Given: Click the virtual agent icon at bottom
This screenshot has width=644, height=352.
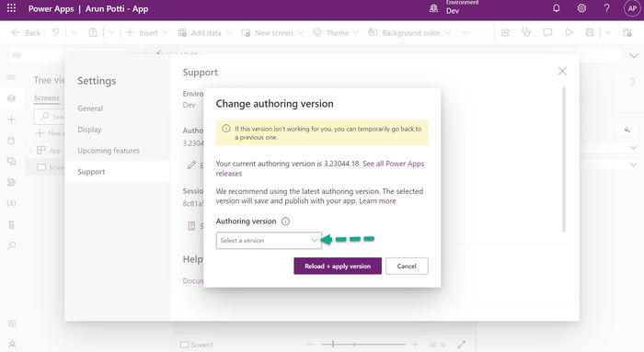Looking at the screenshot, I should [x=12, y=345].
